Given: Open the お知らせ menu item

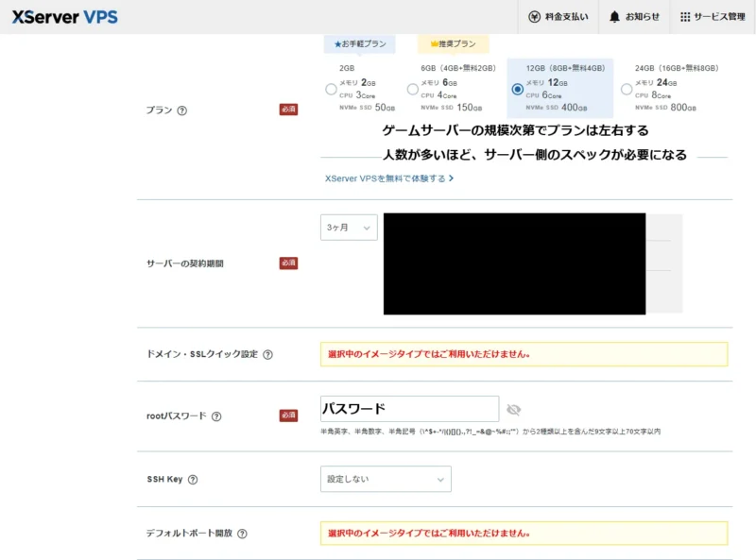Looking at the screenshot, I should coord(643,16).
